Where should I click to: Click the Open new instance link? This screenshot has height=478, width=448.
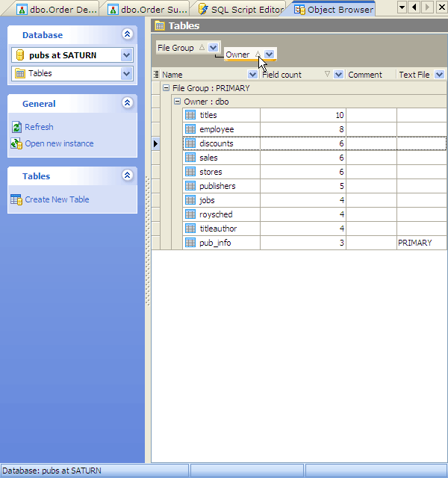click(59, 143)
